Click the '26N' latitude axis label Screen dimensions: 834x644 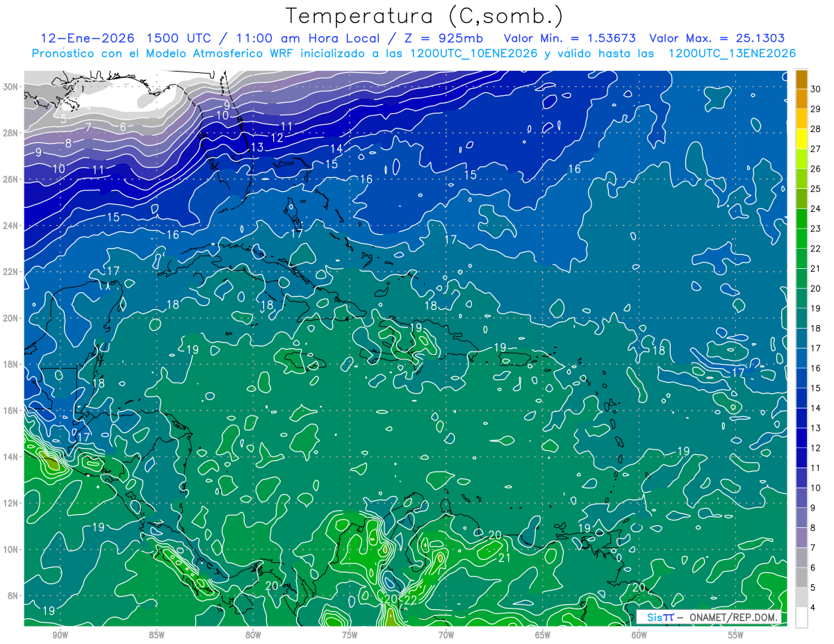click(10, 179)
